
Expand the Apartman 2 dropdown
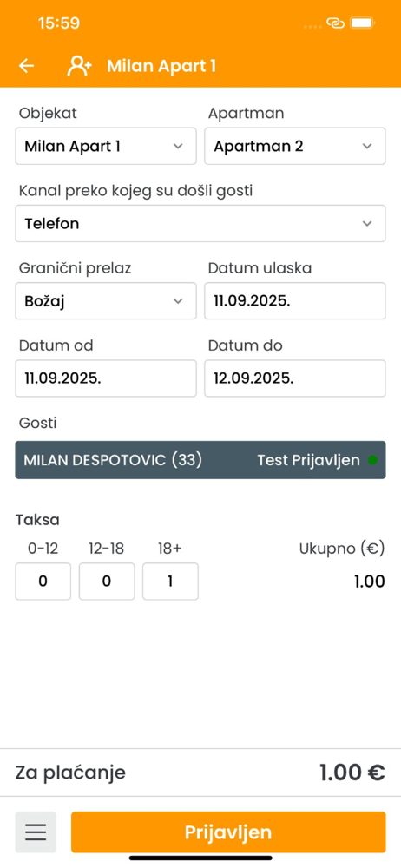(294, 146)
